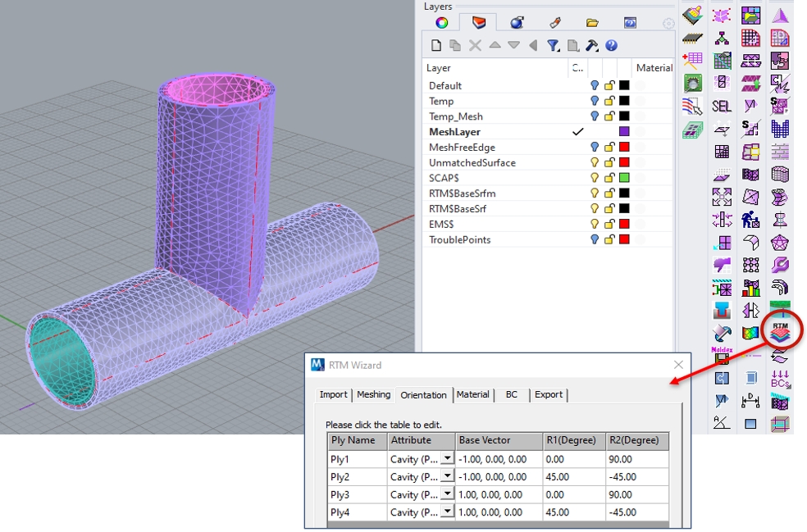Screen dimensions: 807x532
Task: Switch to the Meshing tab
Action: (x=373, y=394)
